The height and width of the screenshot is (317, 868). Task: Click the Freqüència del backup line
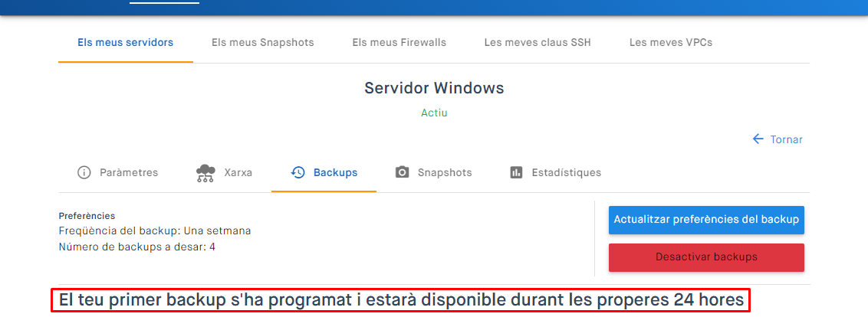155,230
